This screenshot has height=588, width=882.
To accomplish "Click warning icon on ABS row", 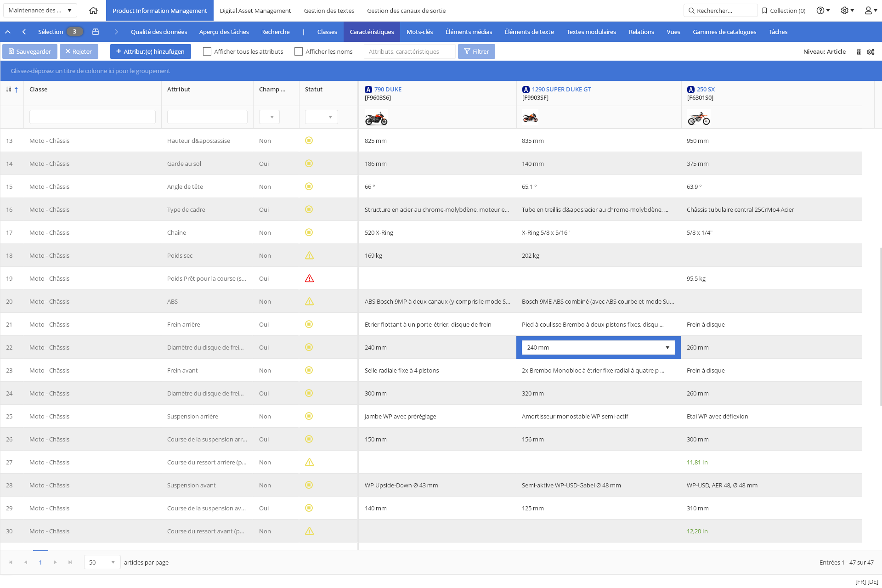I will [310, 301].
